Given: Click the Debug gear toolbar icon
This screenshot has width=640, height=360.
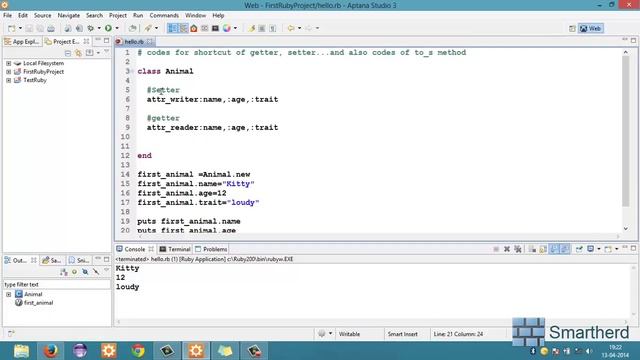Looking at the screenshot, I should 91,28.
